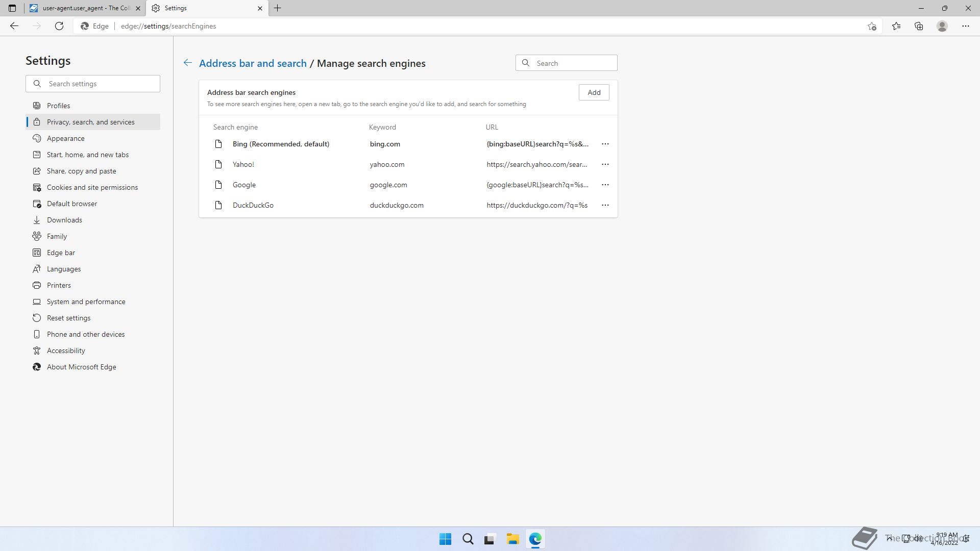Click the profile avatar icon
980x551 pixels.
click(x=942, y=26)
